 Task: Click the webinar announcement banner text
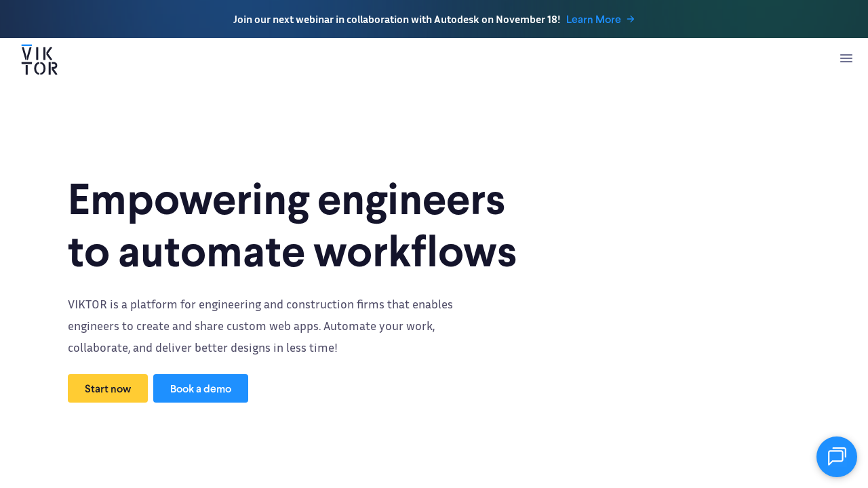point(396,19)
